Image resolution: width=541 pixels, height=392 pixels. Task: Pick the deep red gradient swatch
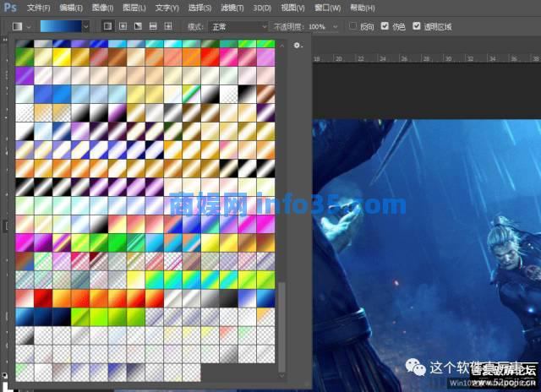point(43,298)
